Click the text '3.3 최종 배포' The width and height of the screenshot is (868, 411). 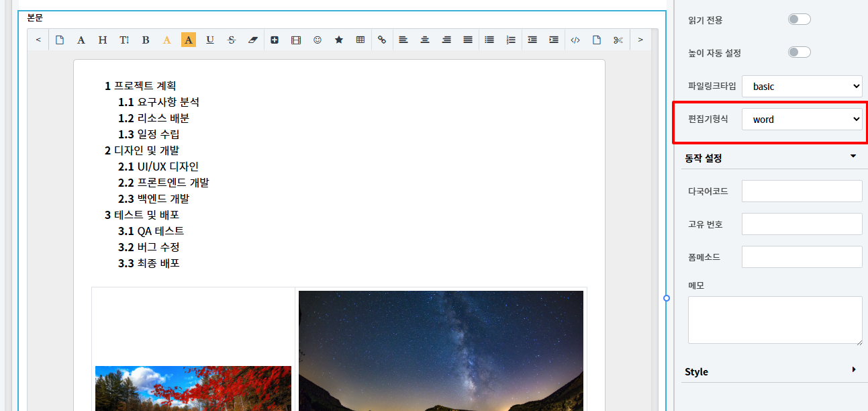149,263
